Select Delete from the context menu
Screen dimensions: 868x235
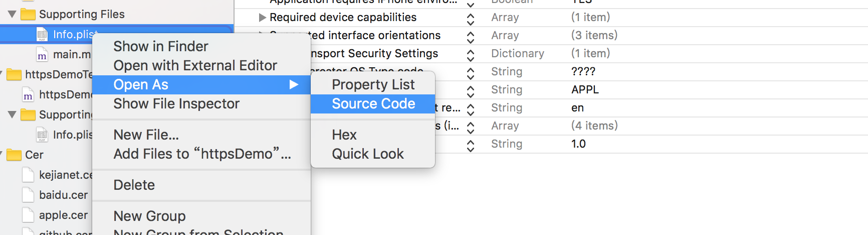(x=134, y=185)
